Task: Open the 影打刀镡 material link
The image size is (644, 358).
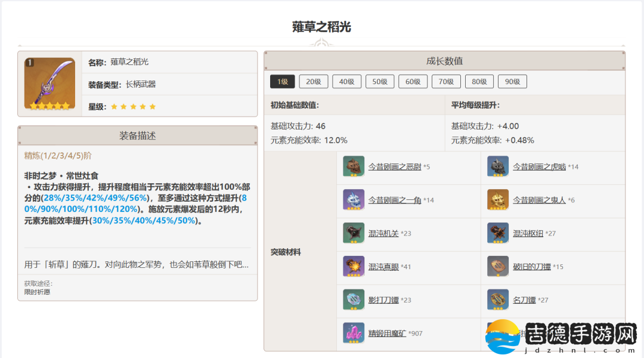Action: (x=383, y=300)
